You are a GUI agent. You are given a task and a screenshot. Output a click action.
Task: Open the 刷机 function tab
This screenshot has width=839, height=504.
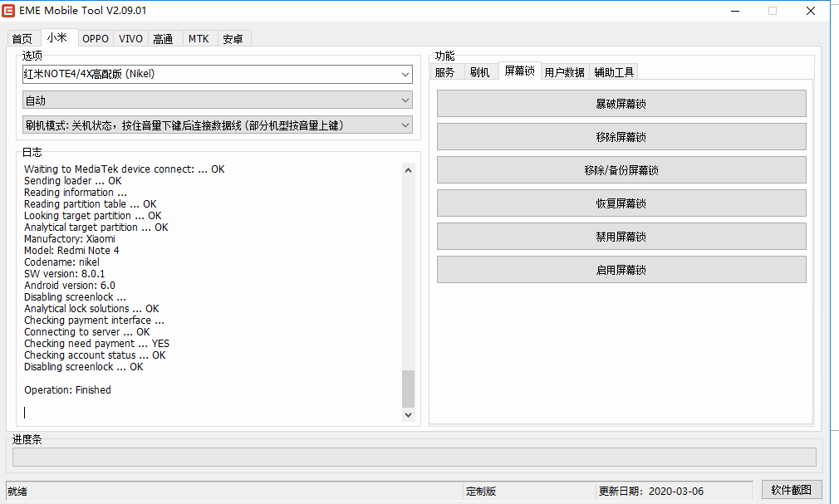click(x=480, y=72)
